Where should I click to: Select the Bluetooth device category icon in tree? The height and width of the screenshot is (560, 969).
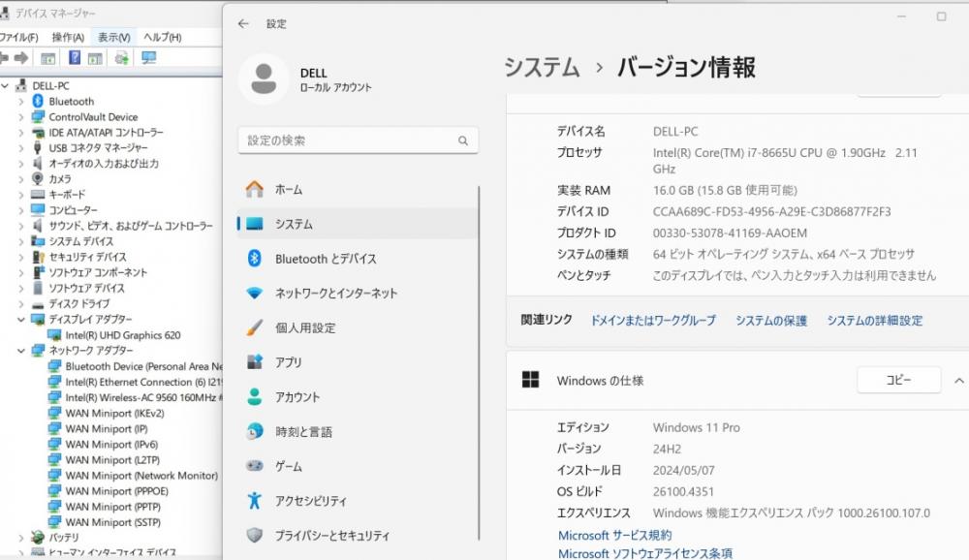point(38,101)
